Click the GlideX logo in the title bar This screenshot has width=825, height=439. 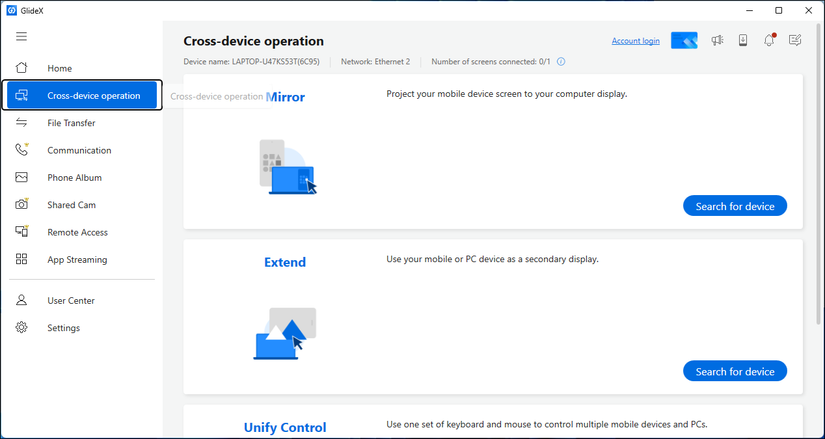tap(11, 11)
